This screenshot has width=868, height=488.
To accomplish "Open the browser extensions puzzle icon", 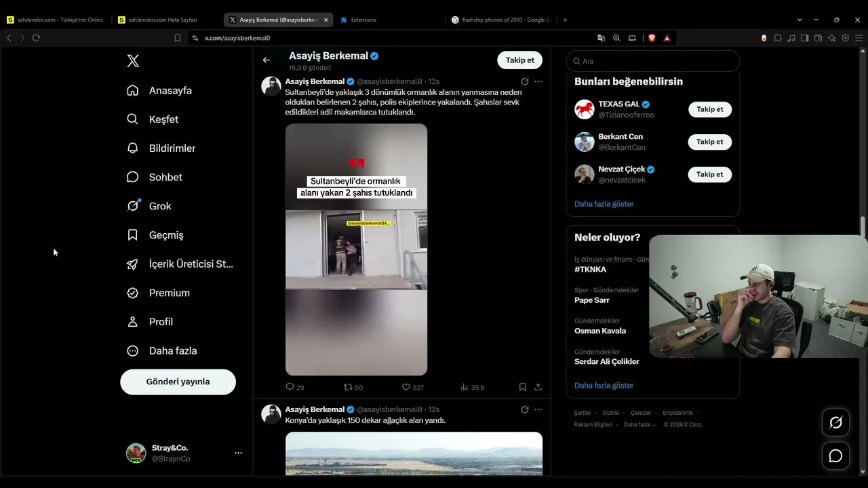I will point(778,38).
